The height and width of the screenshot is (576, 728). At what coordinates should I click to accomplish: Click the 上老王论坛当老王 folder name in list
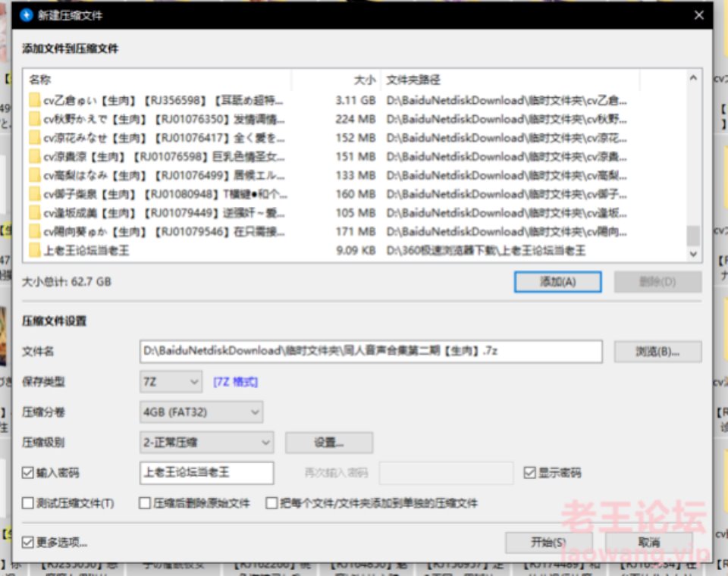point(86,251)
